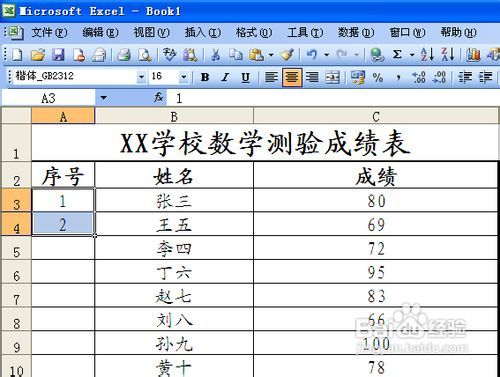Select the title cell XX学校数学测验成绩表
Screen dimensions: 500x377
[x=265, y=143]
